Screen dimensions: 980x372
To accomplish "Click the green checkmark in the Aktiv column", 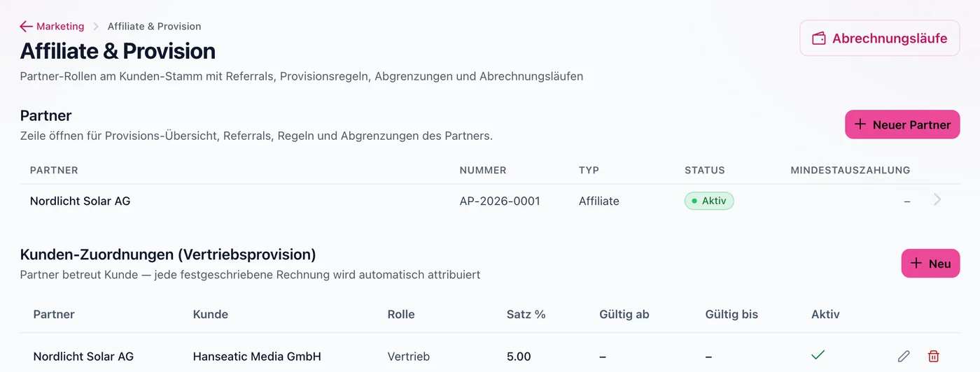I will (x=818, y=355).
